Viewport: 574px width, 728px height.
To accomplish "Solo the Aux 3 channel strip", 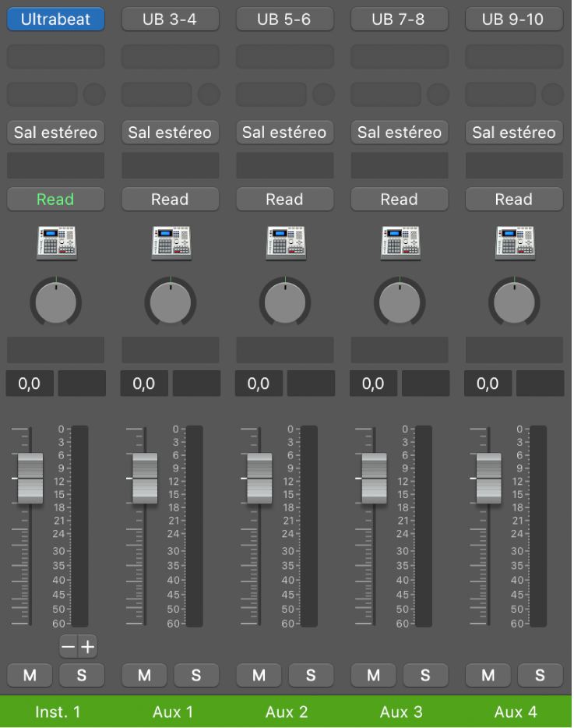I will click(x=425, y=675).
